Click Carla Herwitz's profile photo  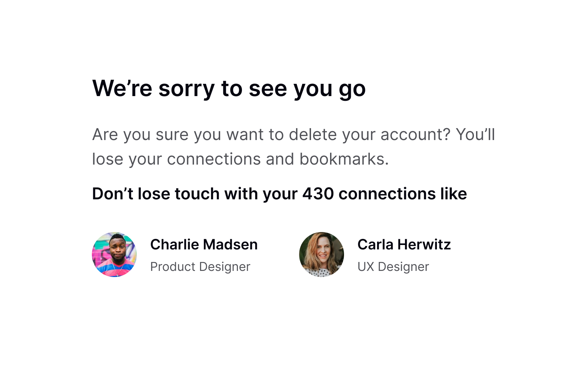[x=321, y=255]
